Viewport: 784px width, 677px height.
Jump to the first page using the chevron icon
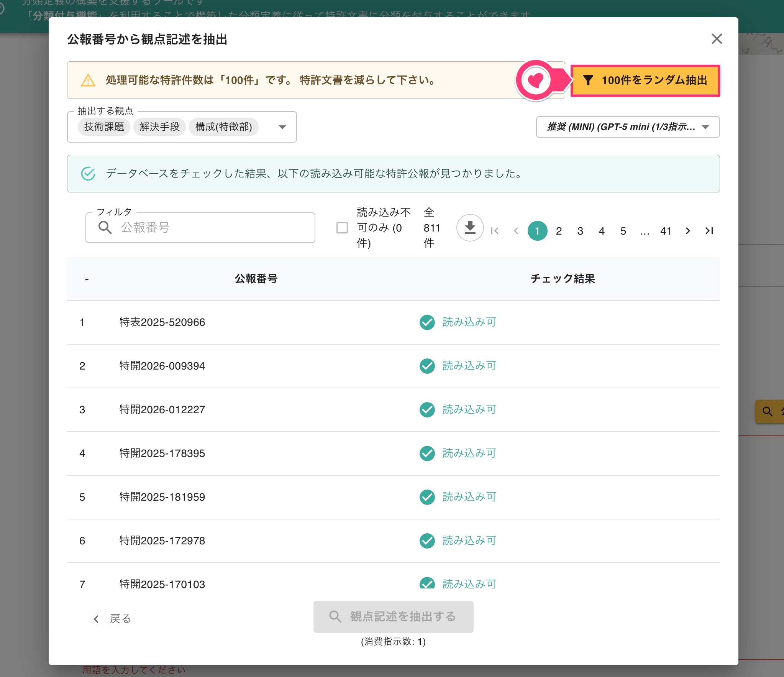[x=495, y=231]
